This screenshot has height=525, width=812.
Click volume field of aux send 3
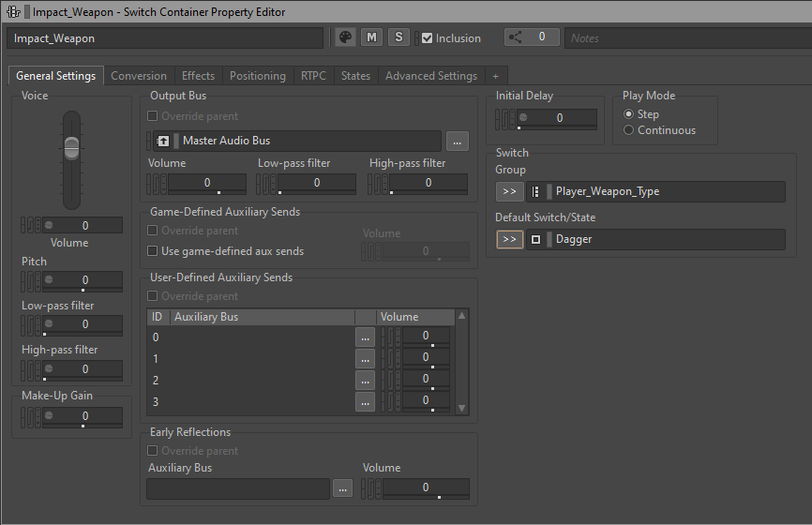426,401
